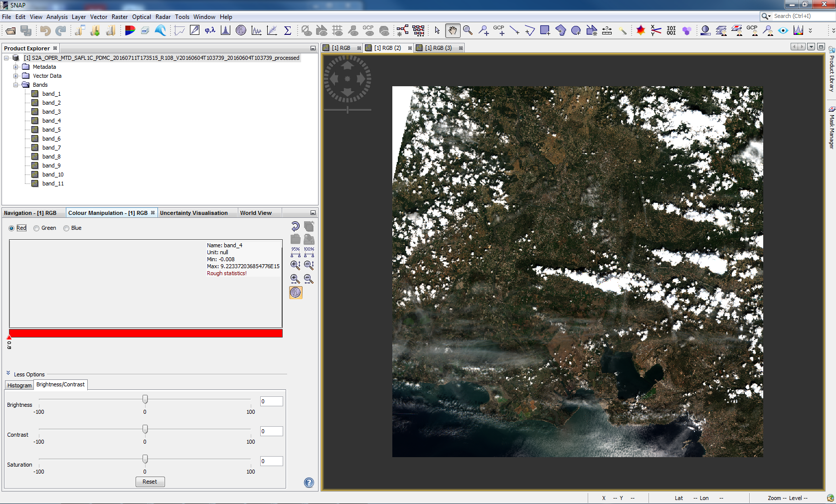Screen dimensions: 836x504
Task: Collapse Less Options section
Action: click(8, 373)
